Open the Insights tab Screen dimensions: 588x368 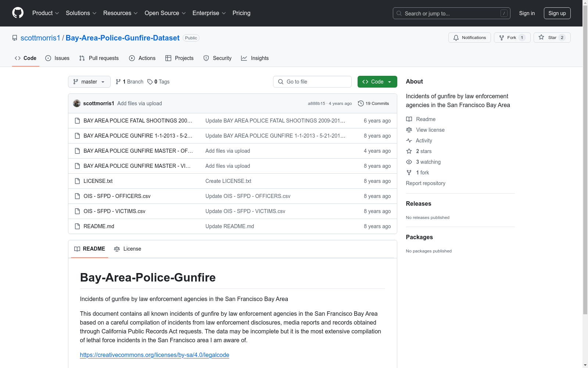[x=255, y=58]
